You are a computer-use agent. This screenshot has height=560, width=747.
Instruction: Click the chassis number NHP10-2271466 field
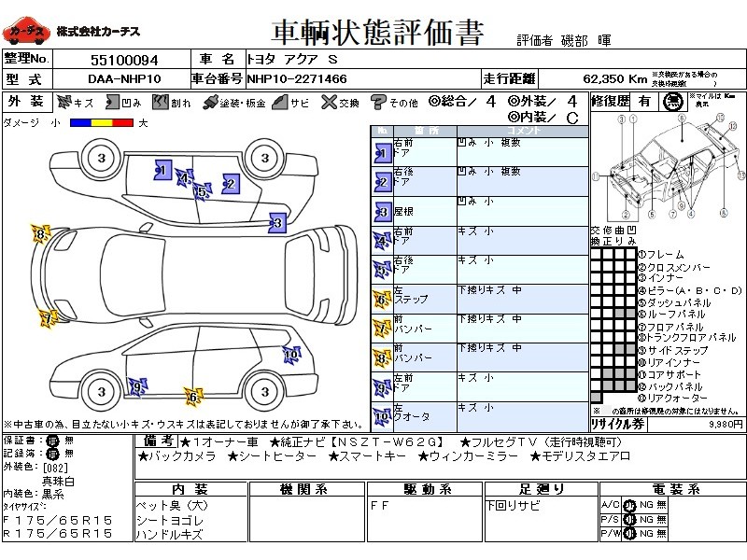(297, 79)
